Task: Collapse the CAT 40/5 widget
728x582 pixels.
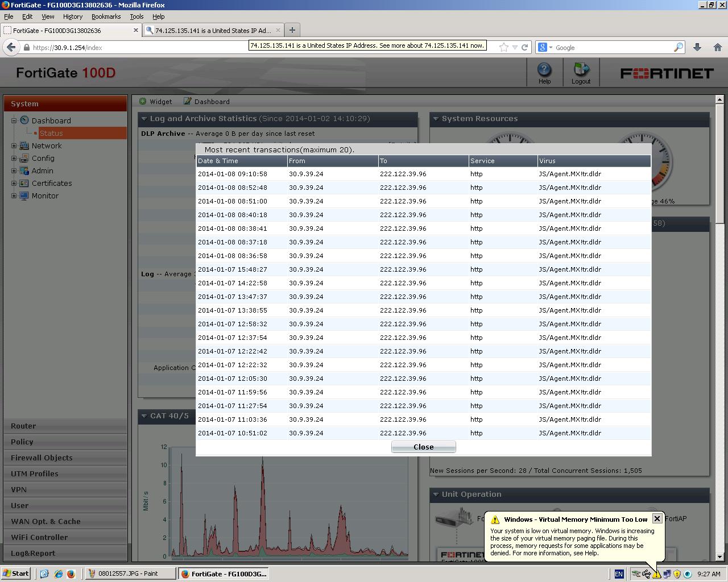Action: tap(144, 416)
